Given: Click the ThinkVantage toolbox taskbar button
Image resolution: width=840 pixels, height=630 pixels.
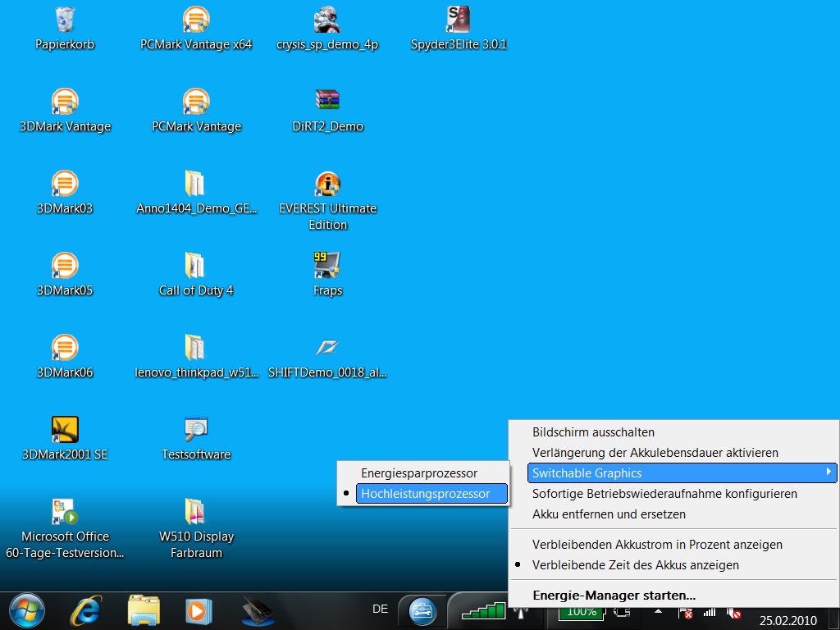Looking at the screenshot, I should coord(422,611).
